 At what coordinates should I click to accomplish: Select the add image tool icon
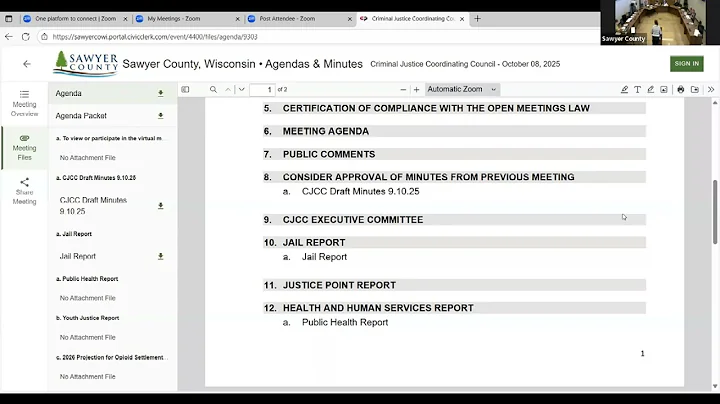(664, 90)
